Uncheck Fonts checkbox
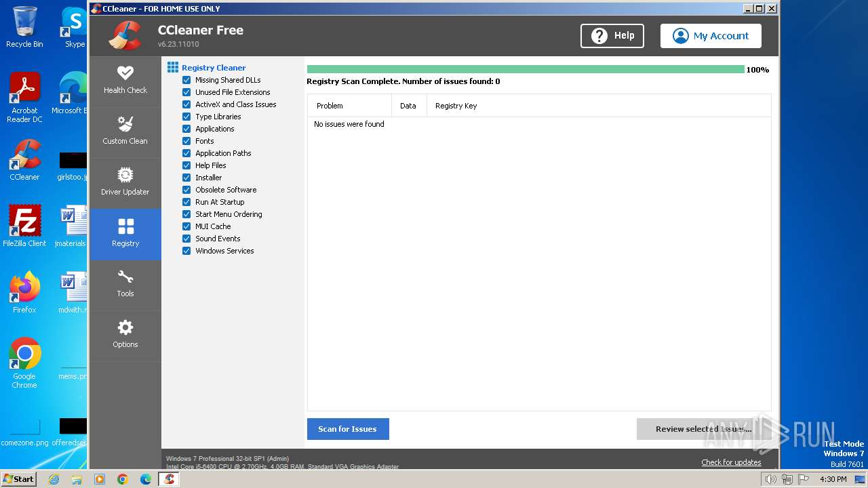The height and width of the screenshot is (488, 868). [x=186, y=141]
